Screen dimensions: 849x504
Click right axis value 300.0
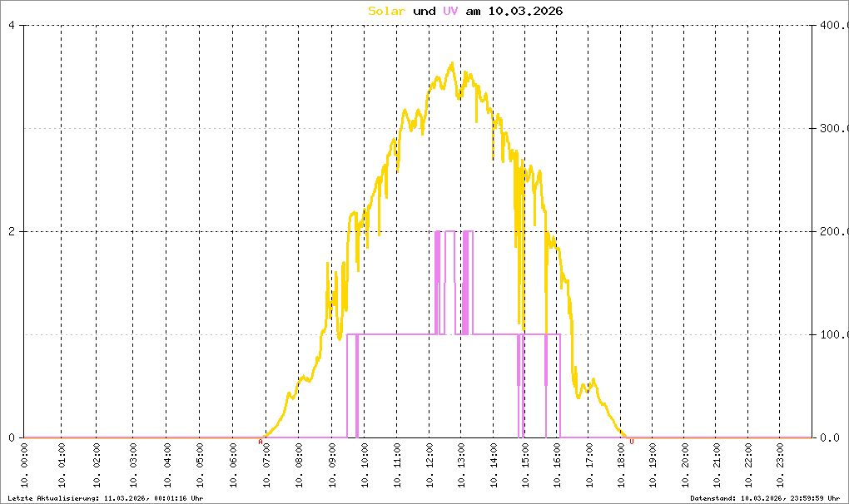coord(834,128)
